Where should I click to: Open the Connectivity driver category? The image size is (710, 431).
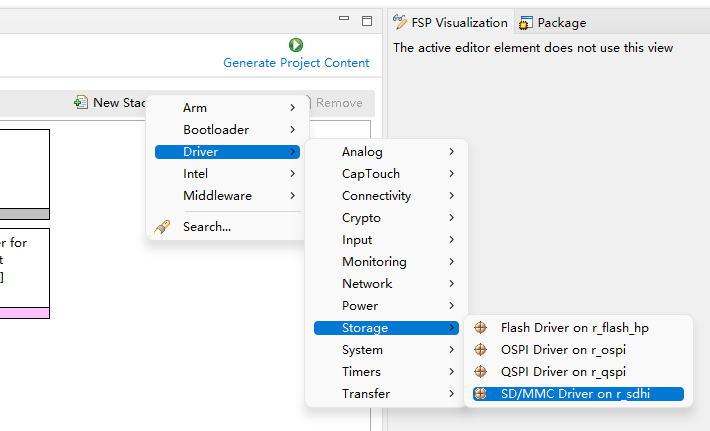point(376,196)
